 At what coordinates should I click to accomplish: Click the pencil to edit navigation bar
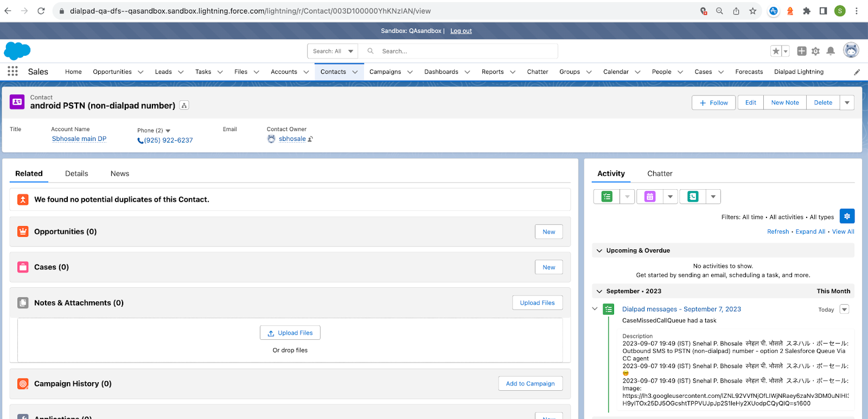click(857, 72)
